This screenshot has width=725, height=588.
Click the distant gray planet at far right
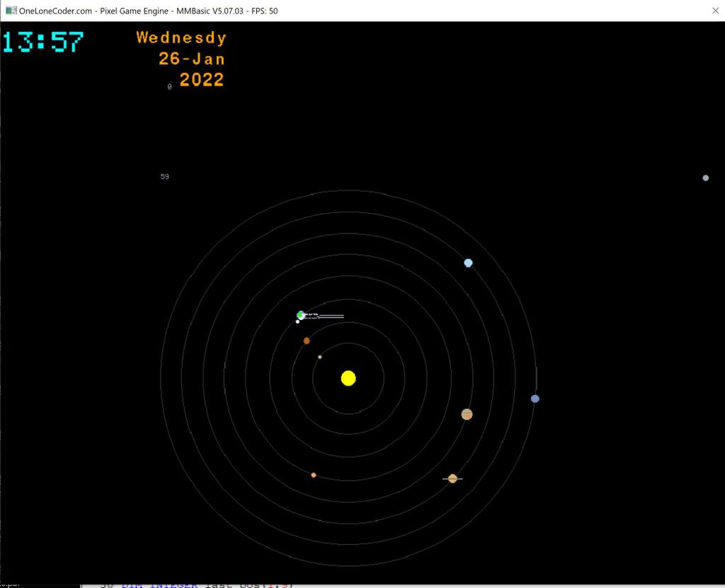click(x=705, y=178)
